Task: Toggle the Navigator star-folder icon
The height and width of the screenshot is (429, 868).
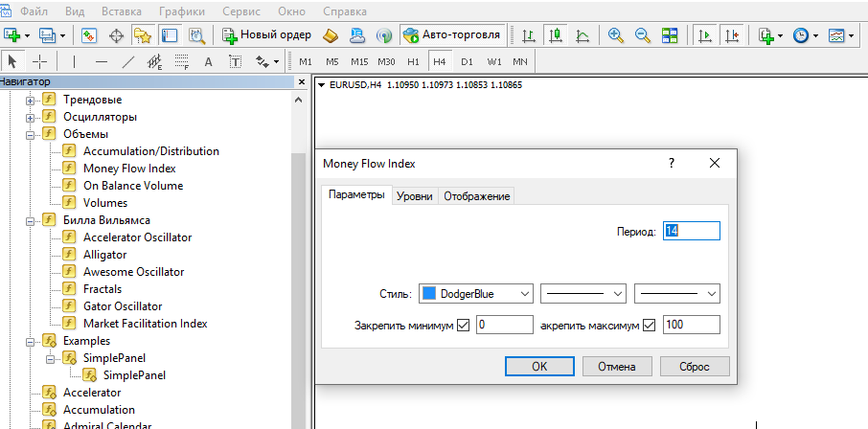Action: pos(143,35)
